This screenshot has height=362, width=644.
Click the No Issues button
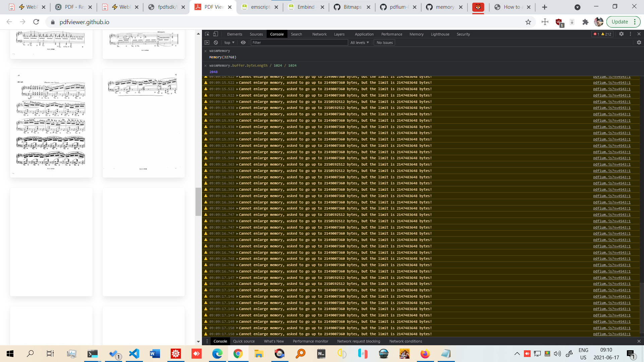[384, 43]
